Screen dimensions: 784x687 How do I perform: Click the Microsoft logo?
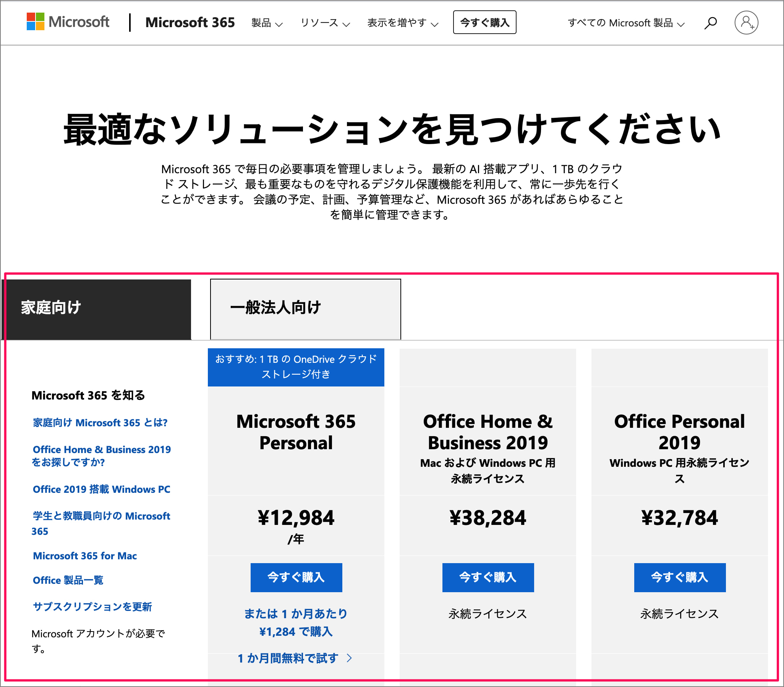coord(68,22)
